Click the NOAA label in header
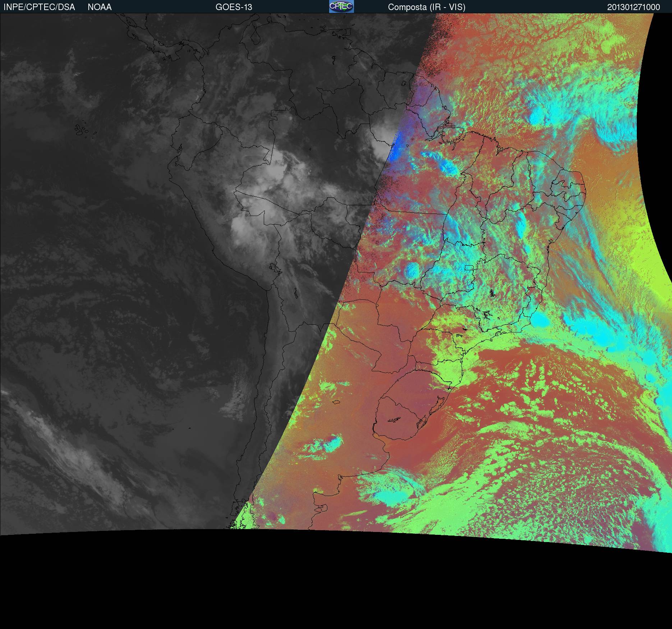 click(100, 7)
